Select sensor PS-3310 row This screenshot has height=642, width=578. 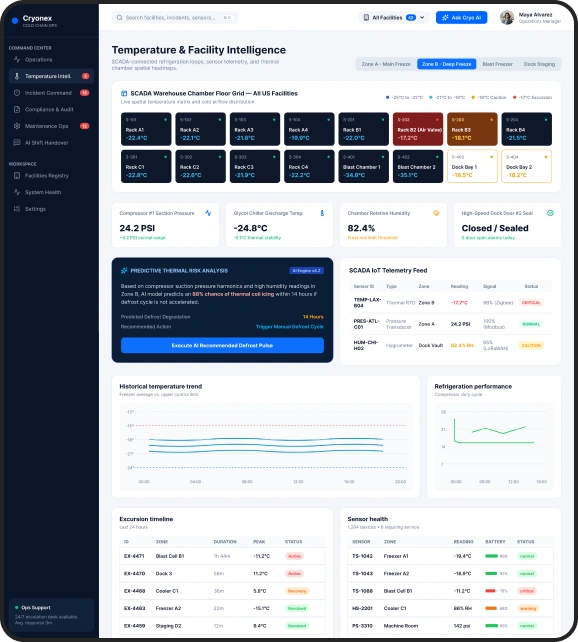[450, 626]
